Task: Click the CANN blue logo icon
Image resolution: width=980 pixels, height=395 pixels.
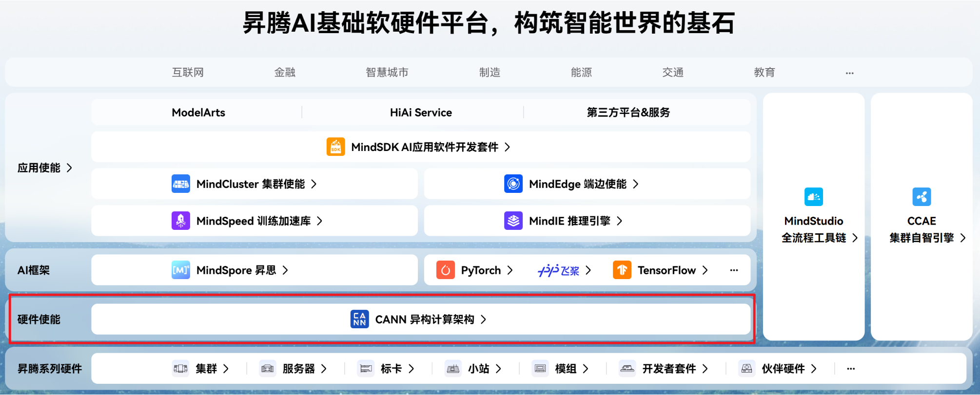Action: click(x=360, y=320)
